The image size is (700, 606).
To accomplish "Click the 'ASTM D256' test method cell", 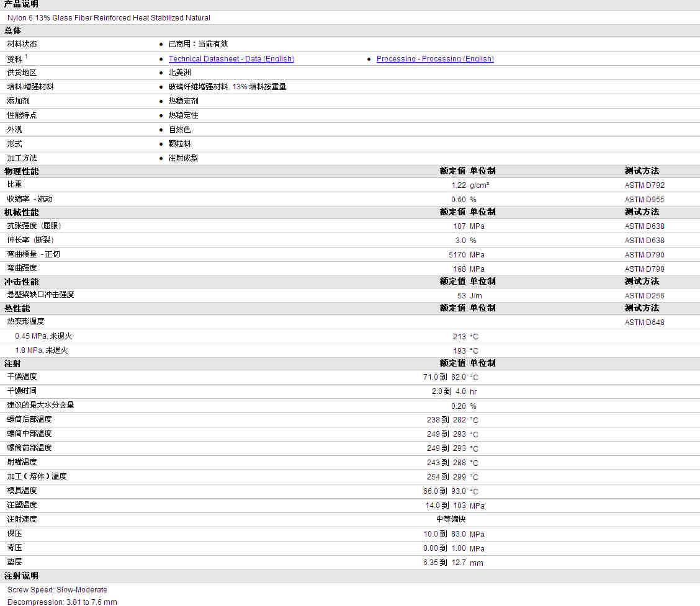I will [644, 296].
